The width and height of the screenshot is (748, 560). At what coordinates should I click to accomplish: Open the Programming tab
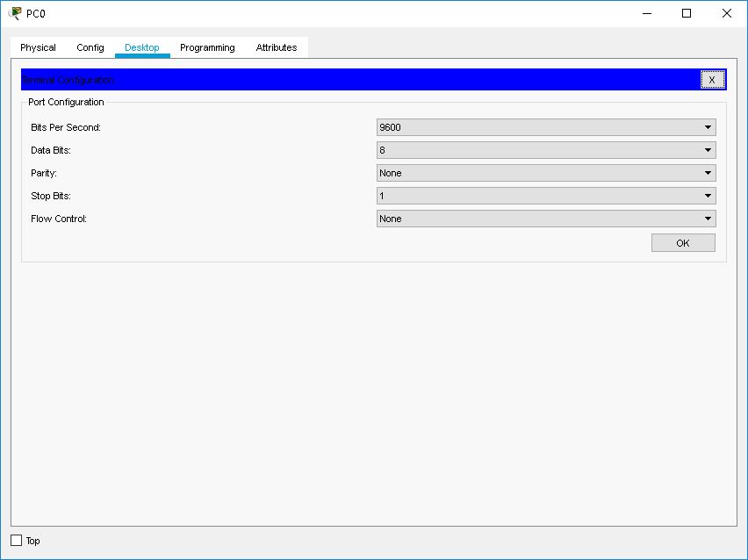[x=206, y=47]
